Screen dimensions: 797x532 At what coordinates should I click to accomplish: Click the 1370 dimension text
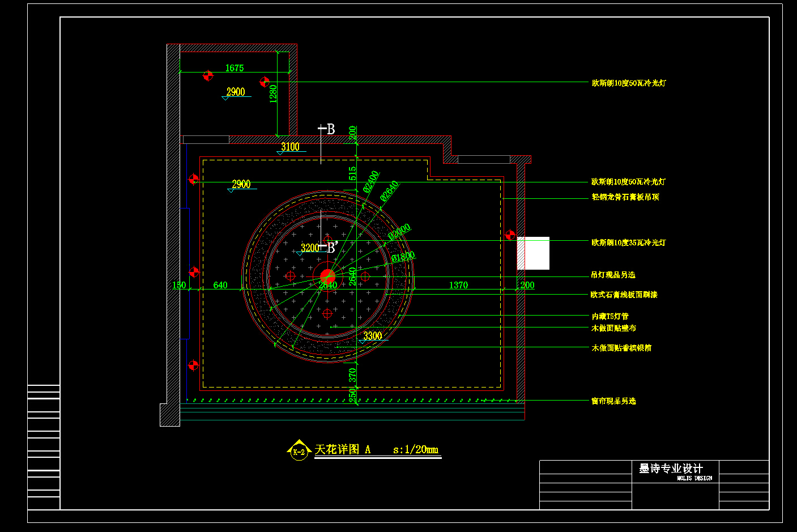458,285
